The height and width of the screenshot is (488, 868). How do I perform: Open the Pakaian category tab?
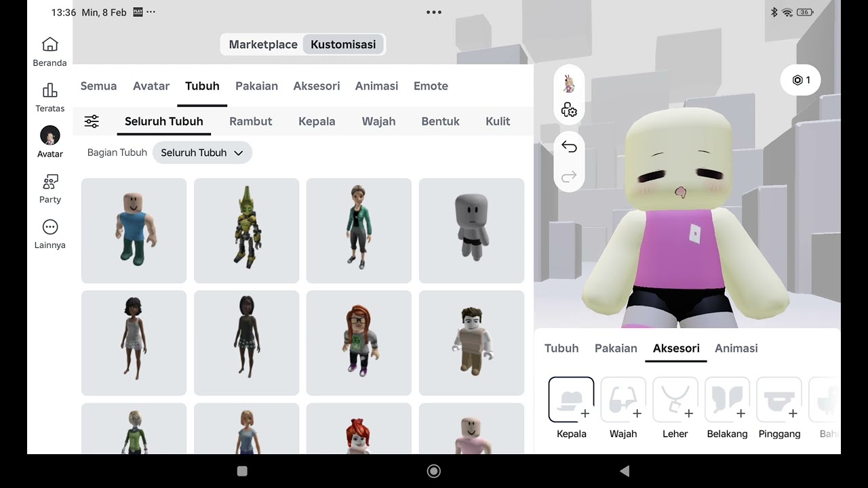pos(256,86)
